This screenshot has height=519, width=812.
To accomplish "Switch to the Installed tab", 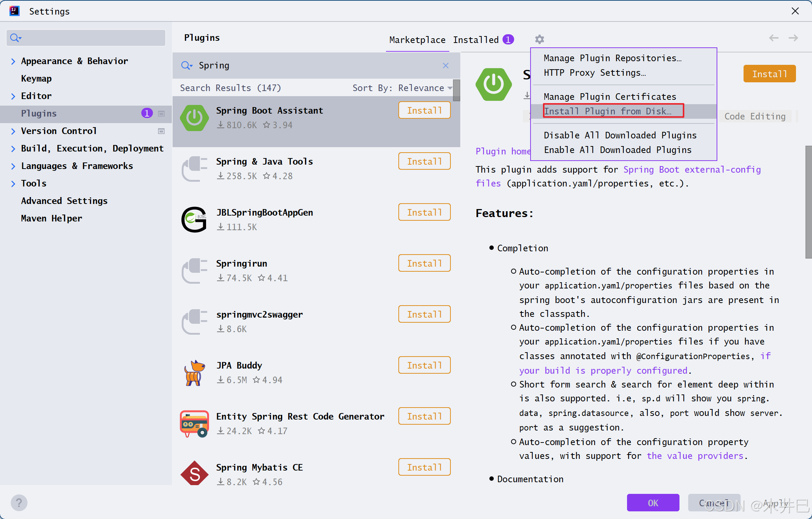I will (x=476, y=40).
